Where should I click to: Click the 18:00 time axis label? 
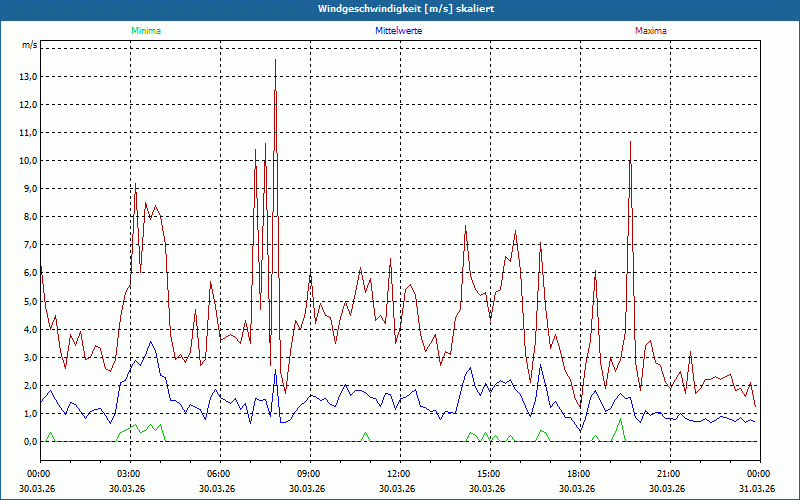click(x=580, y=474)
